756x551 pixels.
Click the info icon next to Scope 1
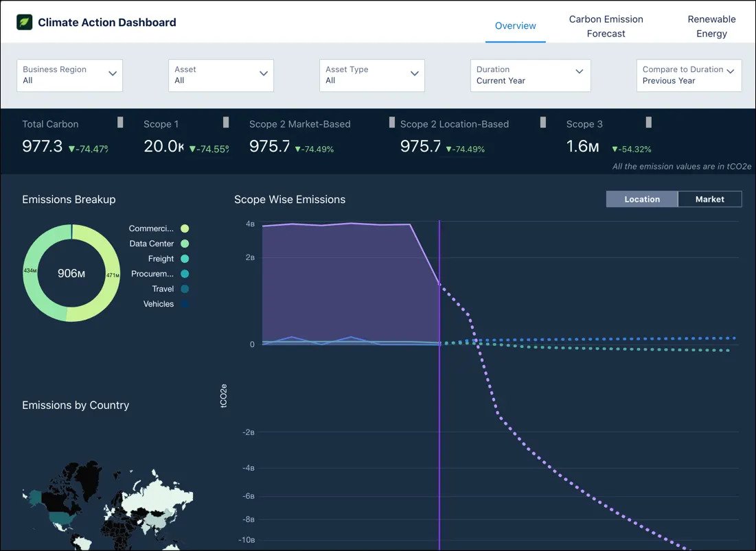pos(226,121)
